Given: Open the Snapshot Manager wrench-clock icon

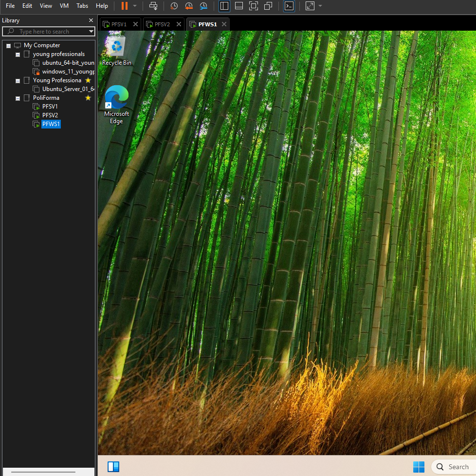Looking at the screenshot, I should [x=204, y=6].
